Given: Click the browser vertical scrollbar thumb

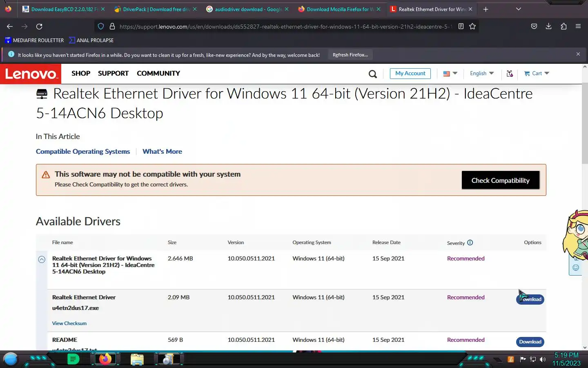Looking at the screenshot, I should pos(585,123).
